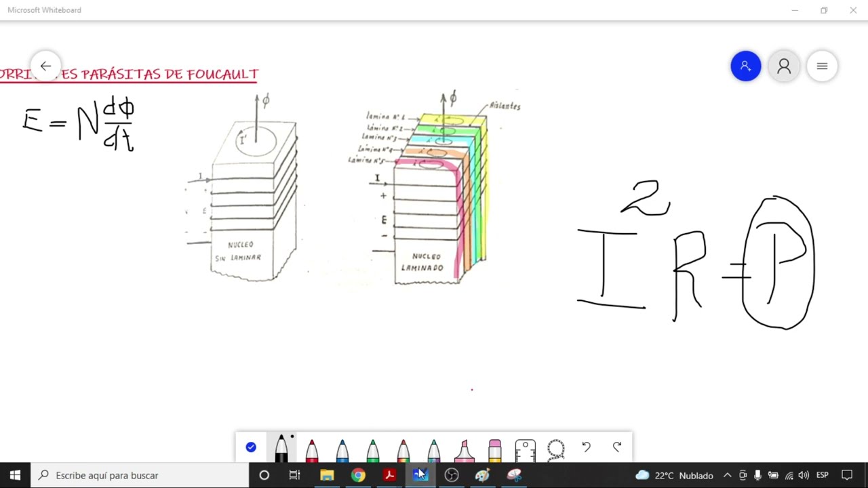
Task: Select the blue pen tool
Action: click(342, 450)
